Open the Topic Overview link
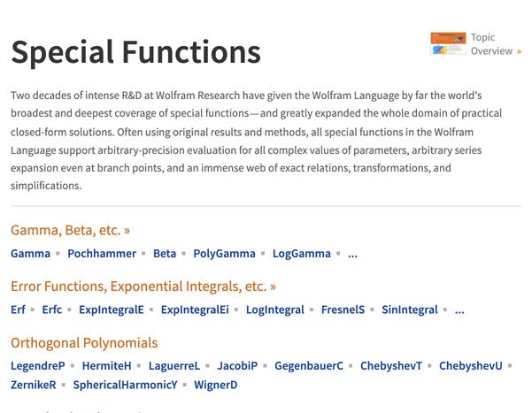 click(x=492, y=44)
